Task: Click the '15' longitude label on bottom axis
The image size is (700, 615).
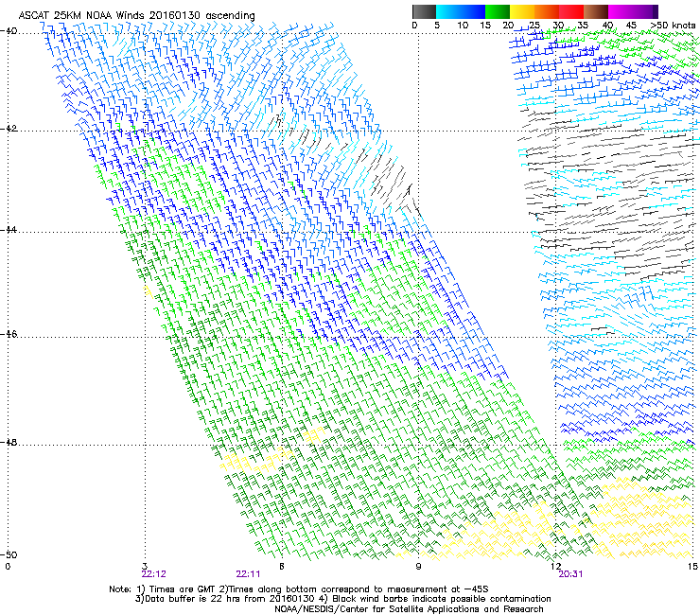Action: tap(692, 567)
